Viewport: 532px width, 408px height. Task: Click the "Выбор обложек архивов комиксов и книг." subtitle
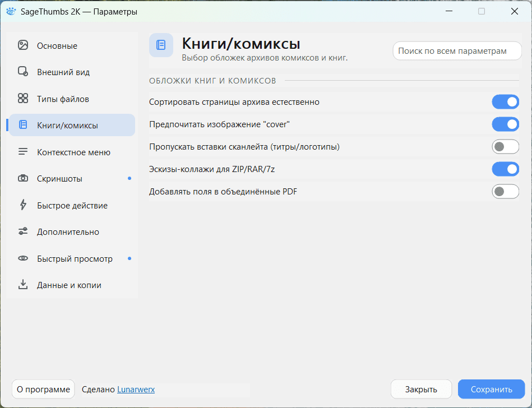click(265, 58)
